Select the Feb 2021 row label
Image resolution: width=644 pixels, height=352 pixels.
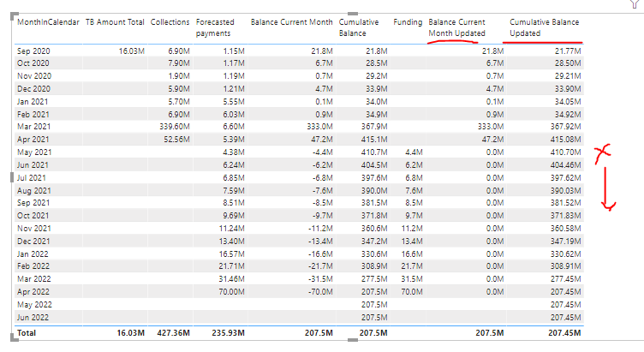[x=33, y=114]
